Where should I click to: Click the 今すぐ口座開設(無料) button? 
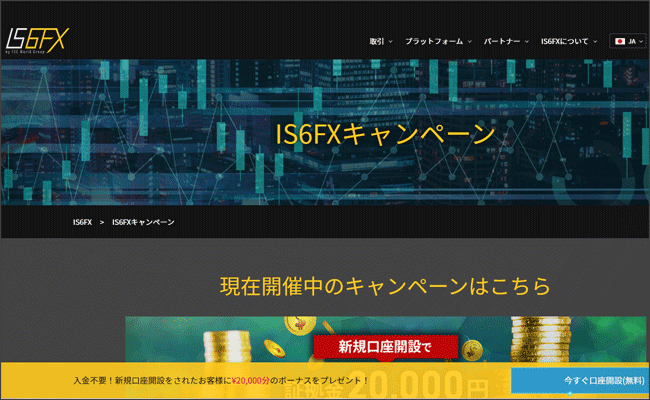(x=579, y=380)
